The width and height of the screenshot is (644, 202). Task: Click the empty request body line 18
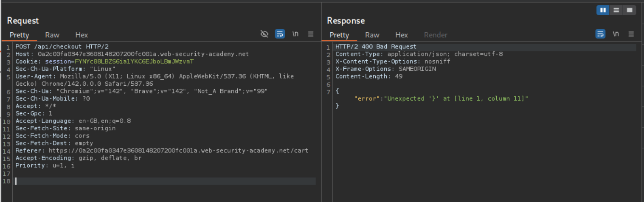coord(166,181)
